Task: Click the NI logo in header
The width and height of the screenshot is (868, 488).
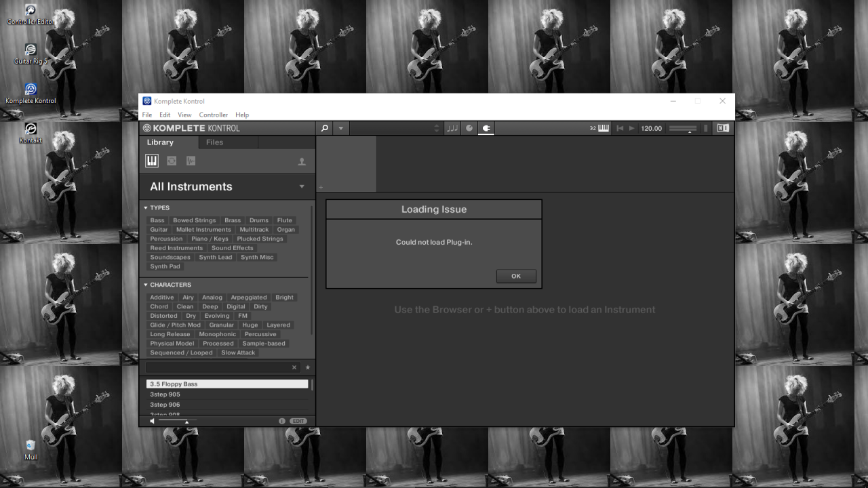Action: pyautogui.click(x=723, y=128)
